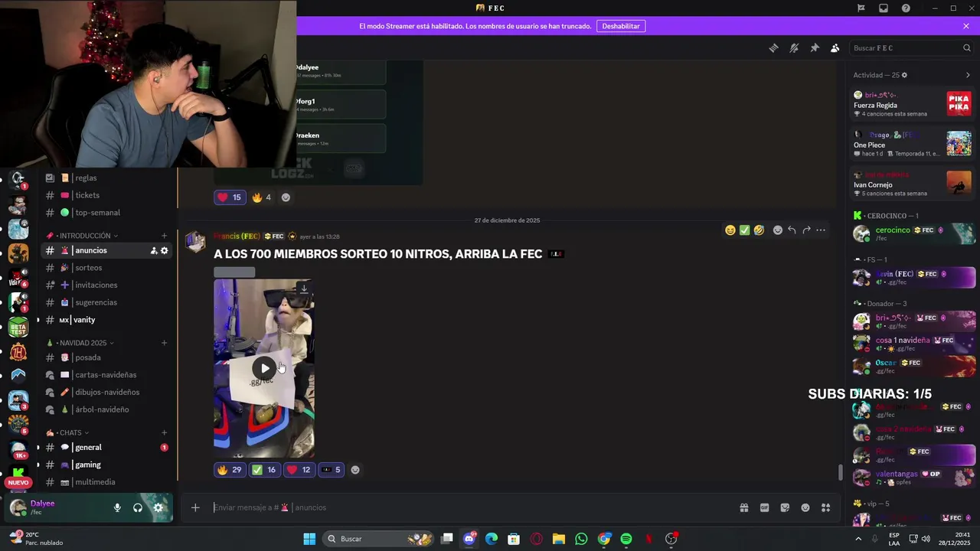Viewport: 980px width, 551px height.
Task: Add a reaction below the monkey video
Action: coord(355,470)
